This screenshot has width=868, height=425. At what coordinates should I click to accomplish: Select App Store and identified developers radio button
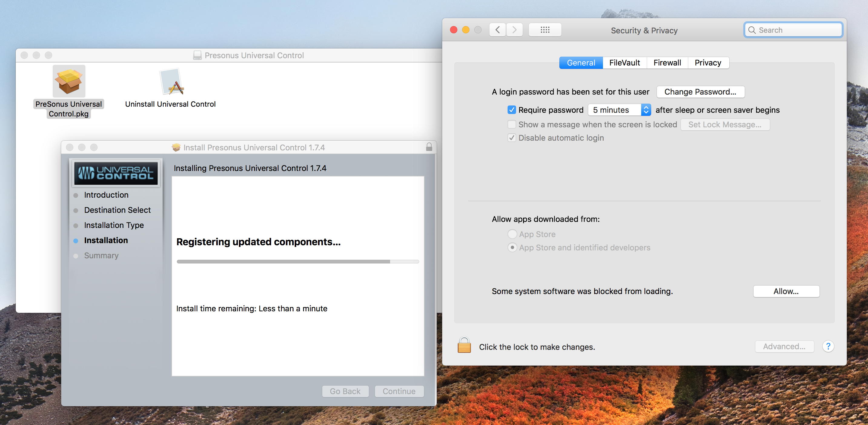510,247
